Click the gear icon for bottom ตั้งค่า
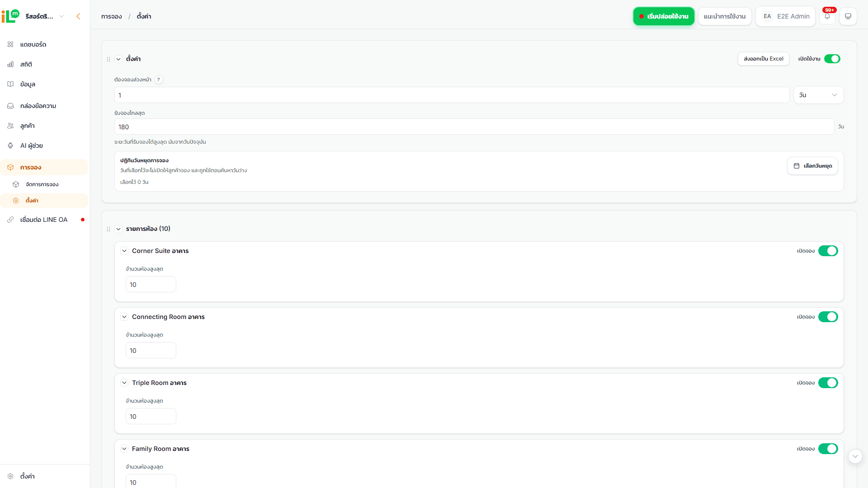The height and width of the screenshot is (488, 868). 10,476
